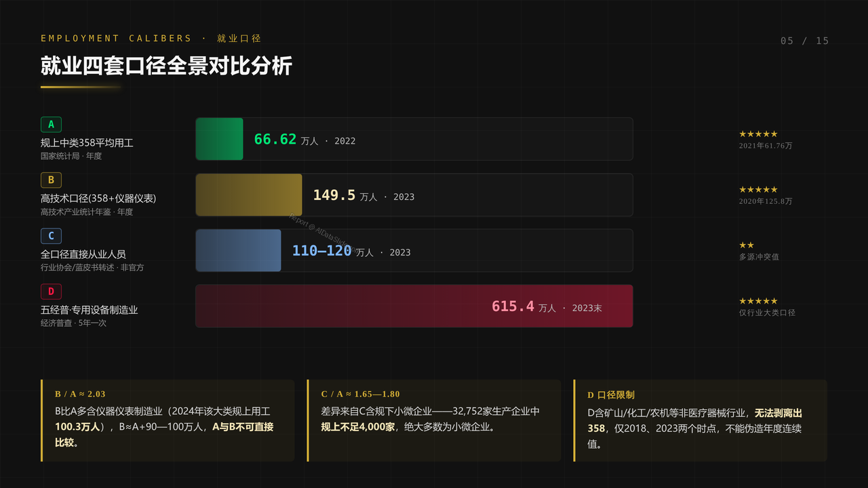Click the green A badge
The height and width of the screenshot is (488, 868).
[x=51, y=125]
